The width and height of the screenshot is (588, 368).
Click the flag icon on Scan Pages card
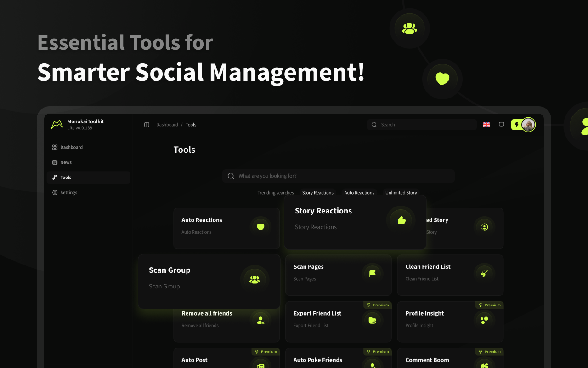point(373,273)
